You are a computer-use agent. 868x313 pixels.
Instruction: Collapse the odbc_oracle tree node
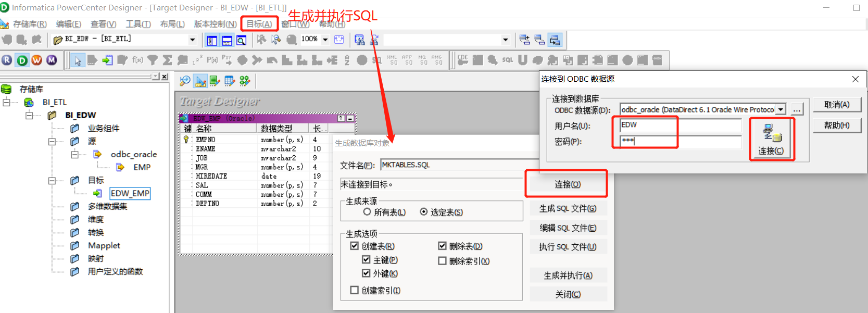(75, 154)
